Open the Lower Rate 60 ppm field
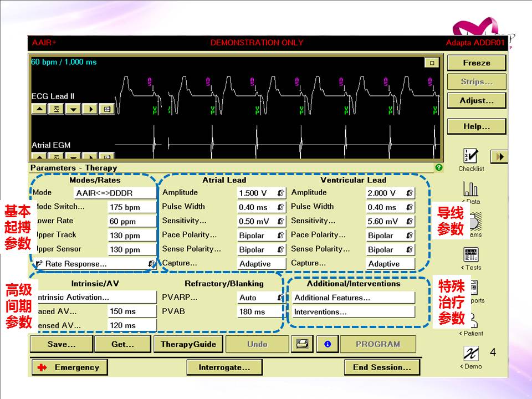Image resolution: width=532 pixels, height=399 pixels. [132, 222]
